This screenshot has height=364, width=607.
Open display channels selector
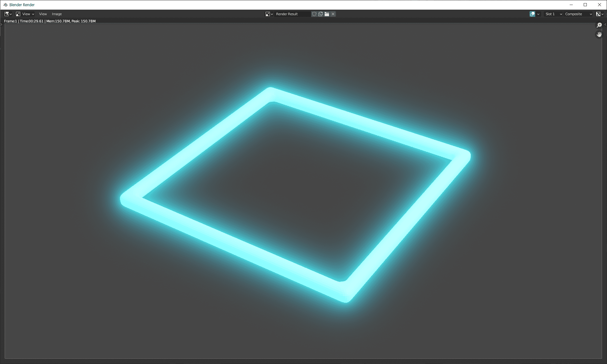tap(600, 14)
